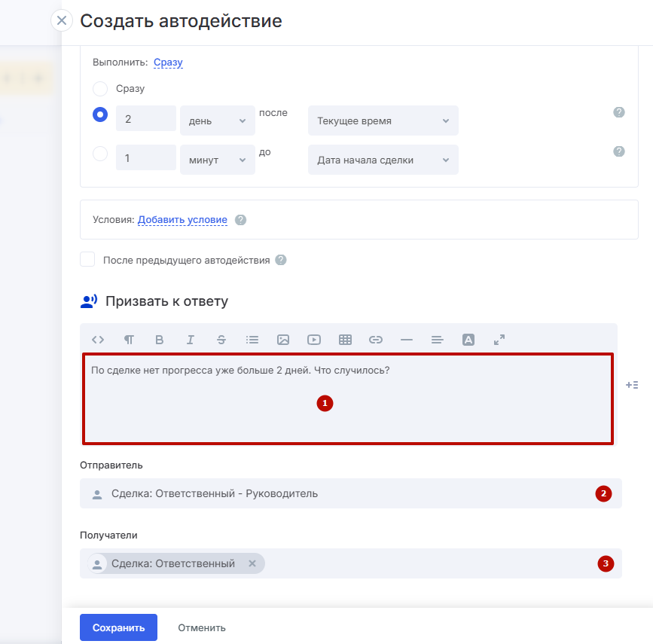Screen dimensions: 653x644
Task: Apply bold formatting in editor toolbar
Action: [159, 340]
